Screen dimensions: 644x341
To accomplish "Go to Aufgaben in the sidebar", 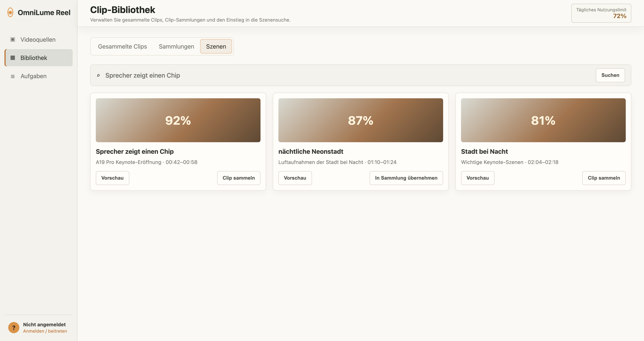I will [x=39, y=76].
